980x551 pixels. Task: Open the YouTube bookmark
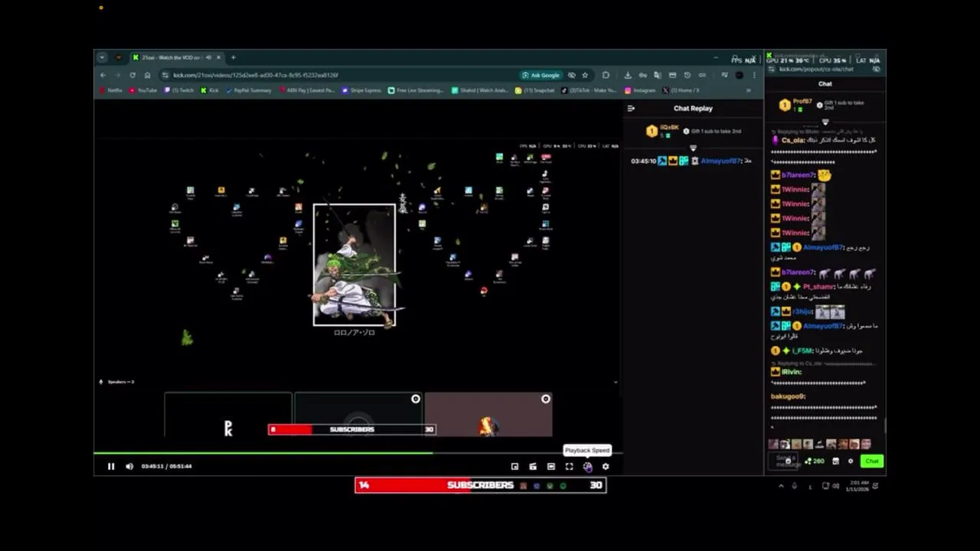(x=143, y=90)
